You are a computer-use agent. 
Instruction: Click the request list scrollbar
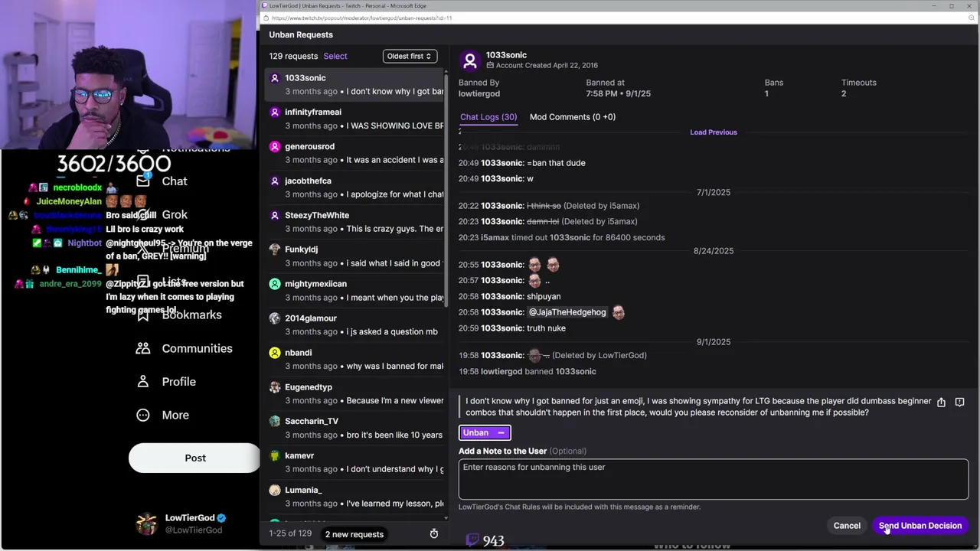446,191
